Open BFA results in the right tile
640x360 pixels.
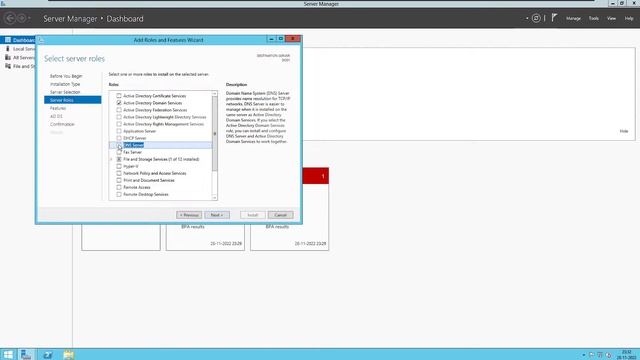pyautogui.click(x=277, y=227)
